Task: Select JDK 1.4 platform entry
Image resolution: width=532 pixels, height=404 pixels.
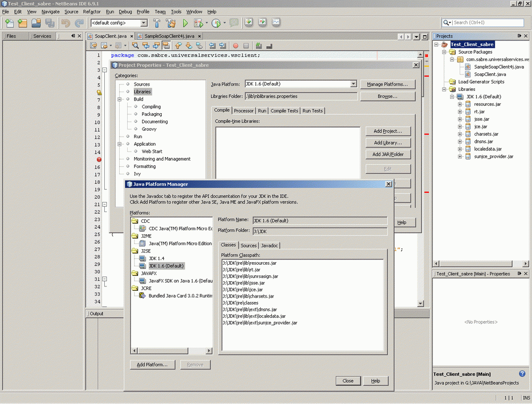Action: pyautogui.click(x=156, y=258)
